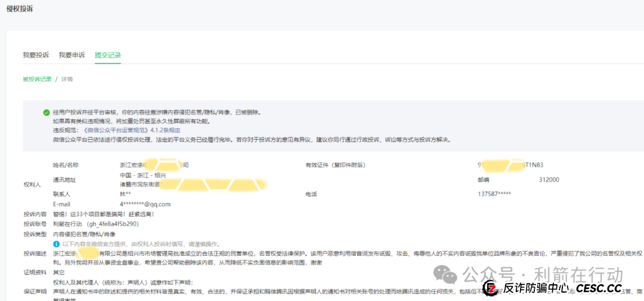Open the 《微信公众平台运营规范》 link

[113, 130]
